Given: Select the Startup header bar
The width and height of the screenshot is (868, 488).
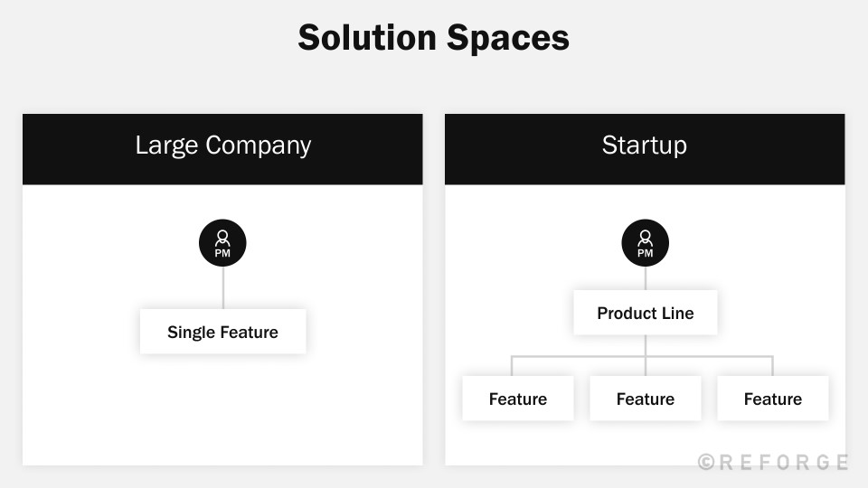Looking at the screenshot, I should pyautogui.click(x=645, y=149).
